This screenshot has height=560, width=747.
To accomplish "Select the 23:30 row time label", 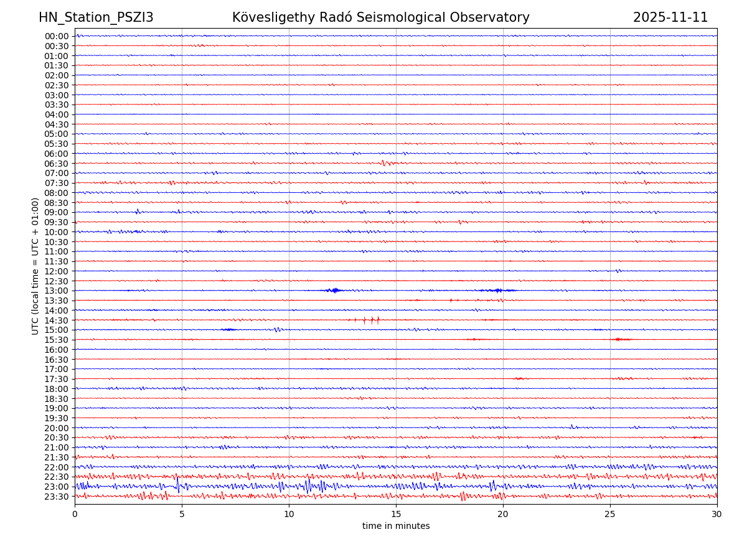I will point(56,497).
